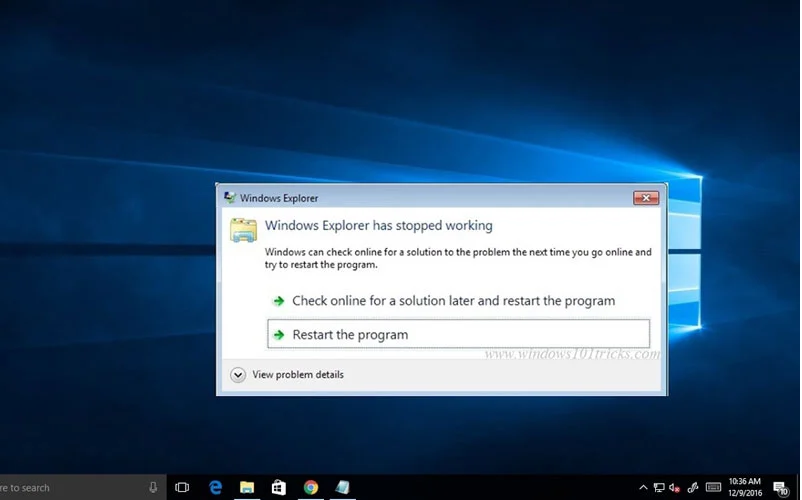Choose "Check online for a solution later" option

[452, 300]
